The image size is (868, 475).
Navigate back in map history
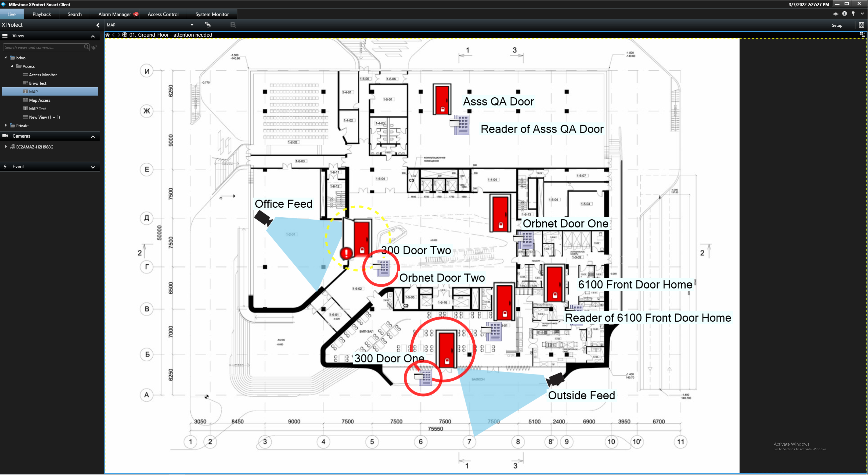113,35
